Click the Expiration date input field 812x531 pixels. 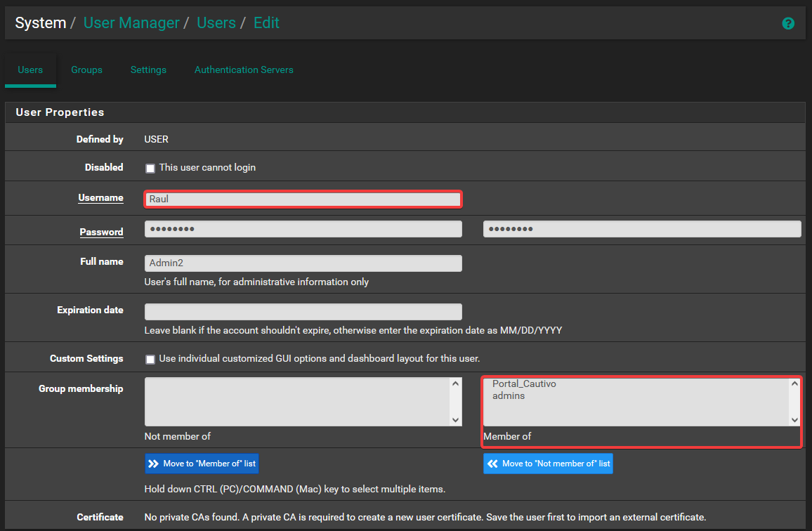point(303,312)
